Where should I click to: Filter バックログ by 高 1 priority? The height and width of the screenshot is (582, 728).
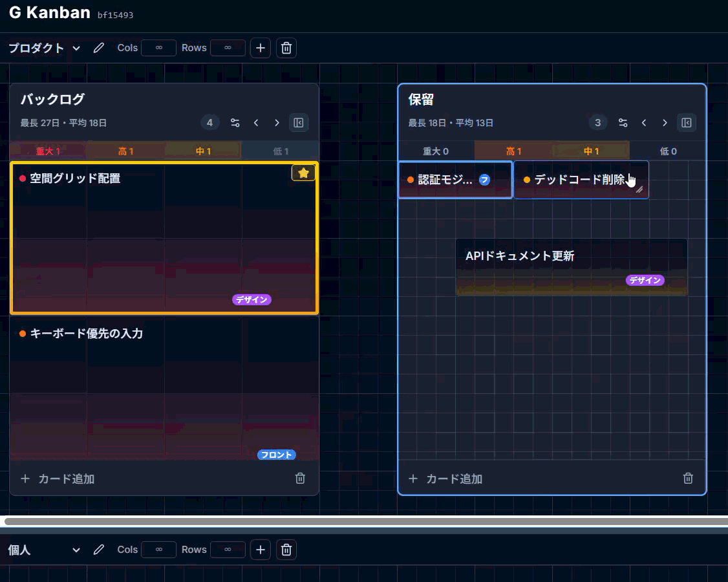click(x=125, y=151)
